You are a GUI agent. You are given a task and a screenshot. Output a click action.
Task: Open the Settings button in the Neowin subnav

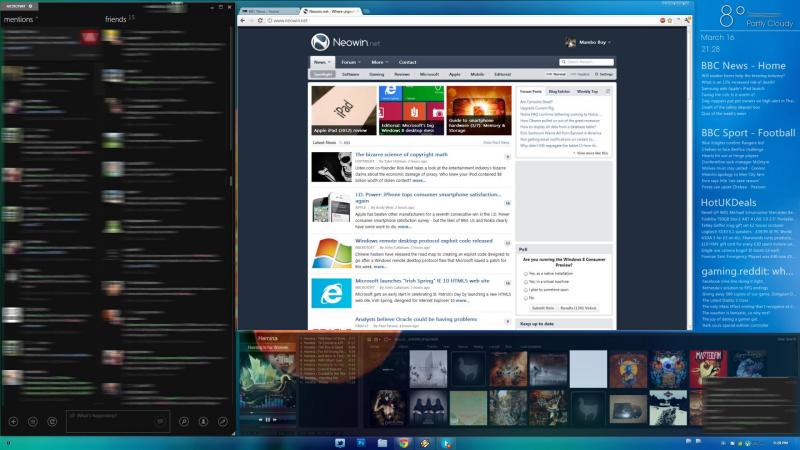pyautogui.click(x=604, y=74)
